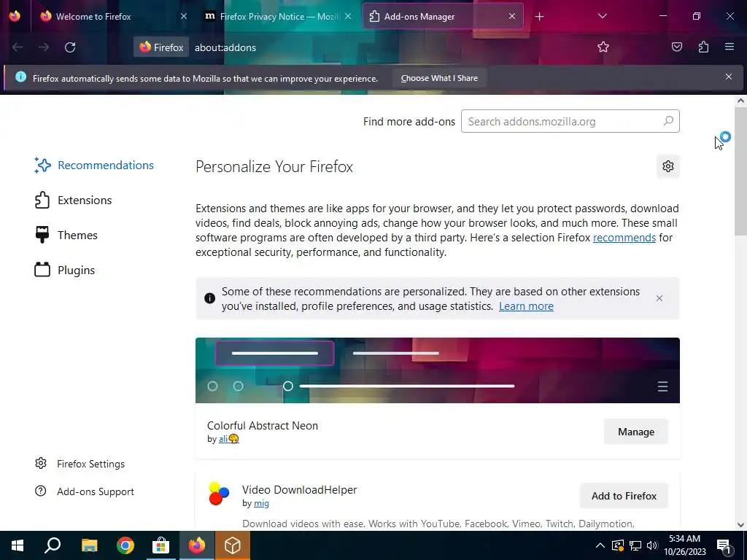This screenshot has height=560, width=747.
Task: Open Learn more link about personalized recommendations
Action: coord(526,306)
